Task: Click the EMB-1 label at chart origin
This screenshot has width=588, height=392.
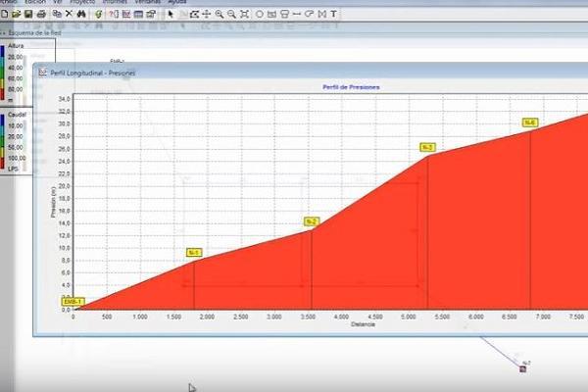Action: (x=73, y=301)
